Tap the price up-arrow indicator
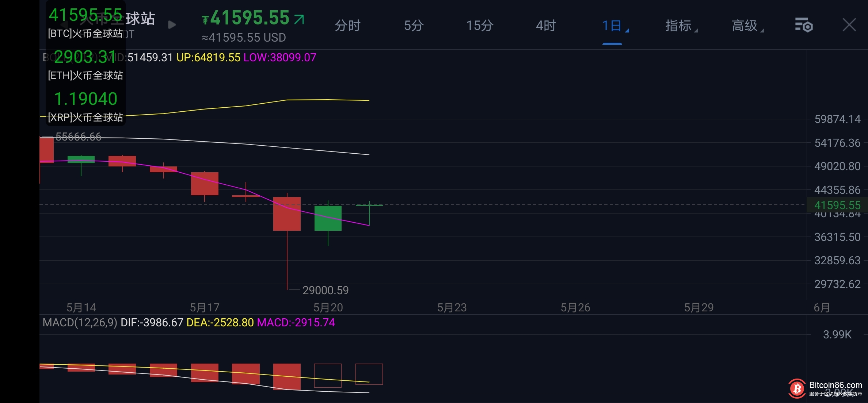This screenshot has width=868, height=403. [x=299, y=19]
